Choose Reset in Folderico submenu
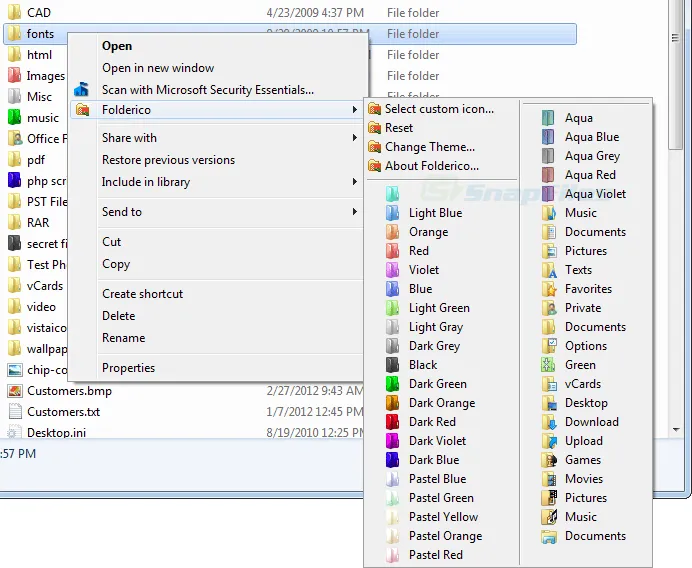The width and height of the screenshot is (692, 568). tap(399, 128)
